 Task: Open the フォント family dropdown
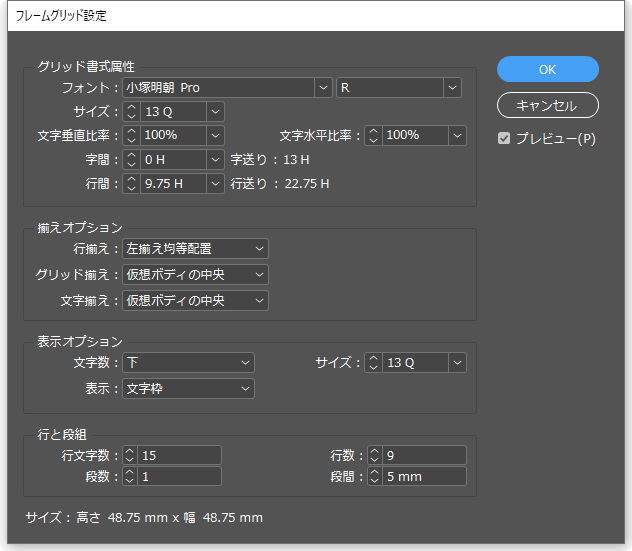[323, 88]
